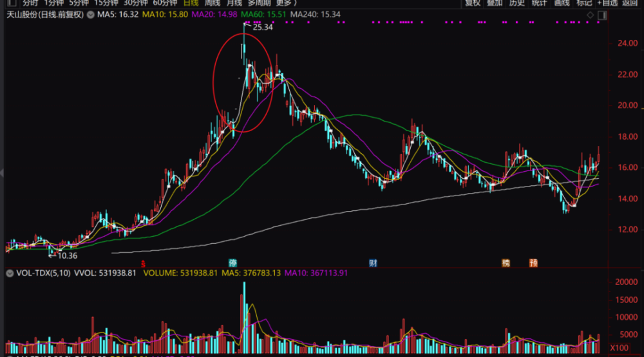Select the 1分钟 period tab
The height and width of the screenshot is (357, 644).
[54, 3]
